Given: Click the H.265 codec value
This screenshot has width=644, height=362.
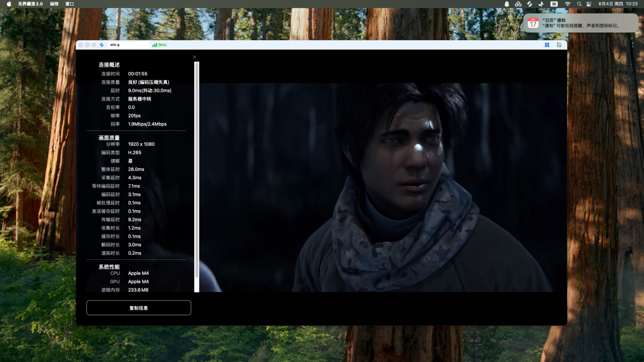Looking at the screenshot, I should point(135,152).
